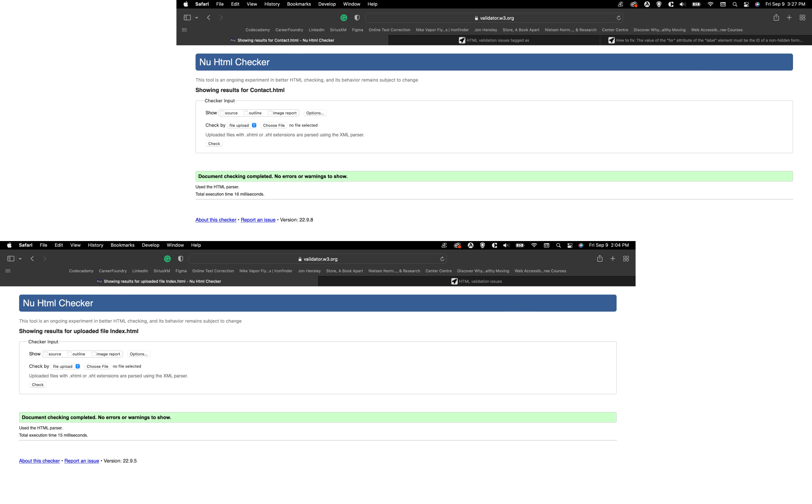Click the new tab plus icon in Safari
This screenshot has height=504, width=812.
coord(789,18)
